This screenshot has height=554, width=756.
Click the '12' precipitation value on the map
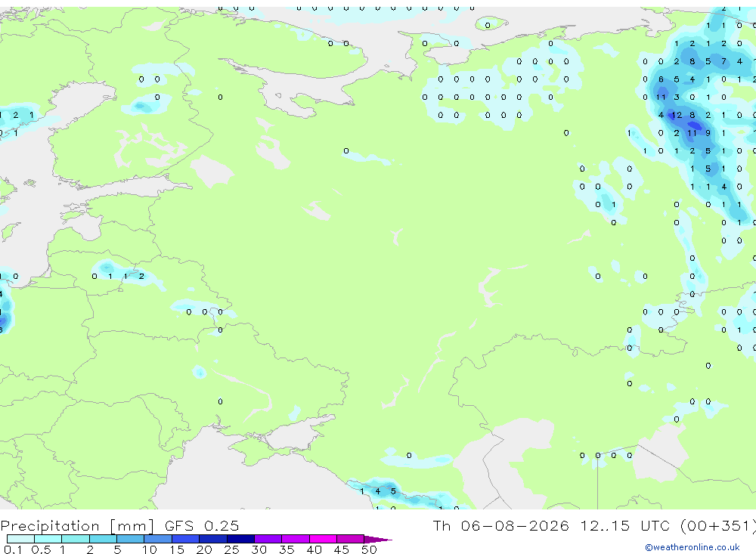(677, 115)
